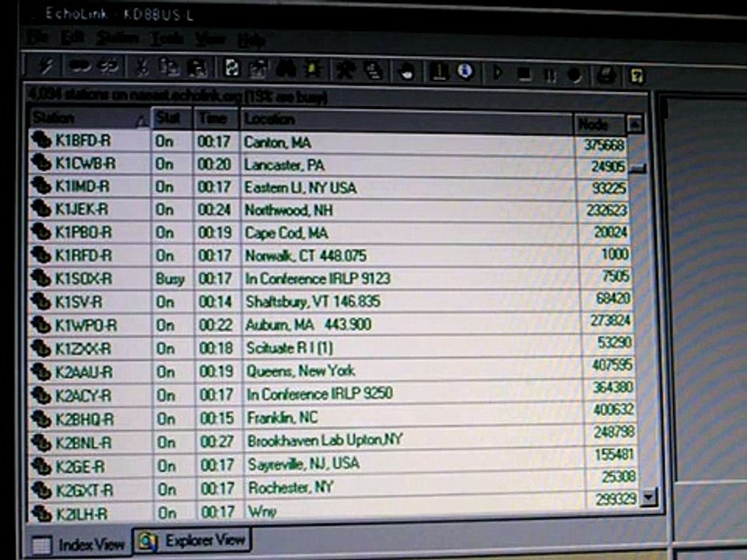The height and width of the screenshot is (560, 747).
Task: Select station K1IMD-R
Action: click(82, 186)
